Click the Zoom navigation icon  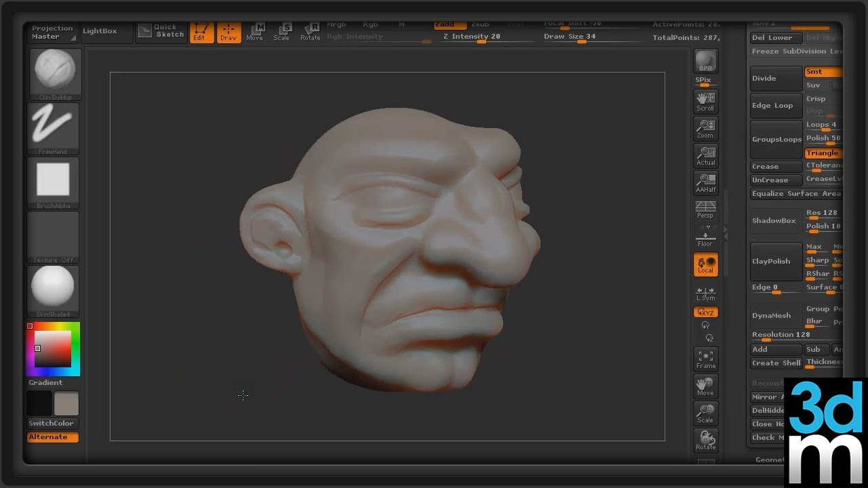[x=706, y=129]
